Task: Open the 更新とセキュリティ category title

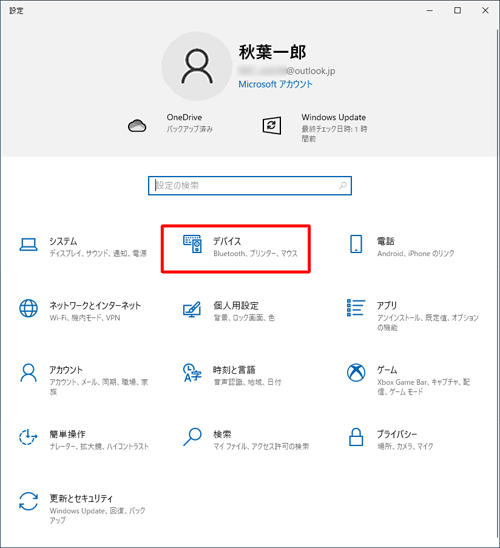Action: (x=81, y=498)
